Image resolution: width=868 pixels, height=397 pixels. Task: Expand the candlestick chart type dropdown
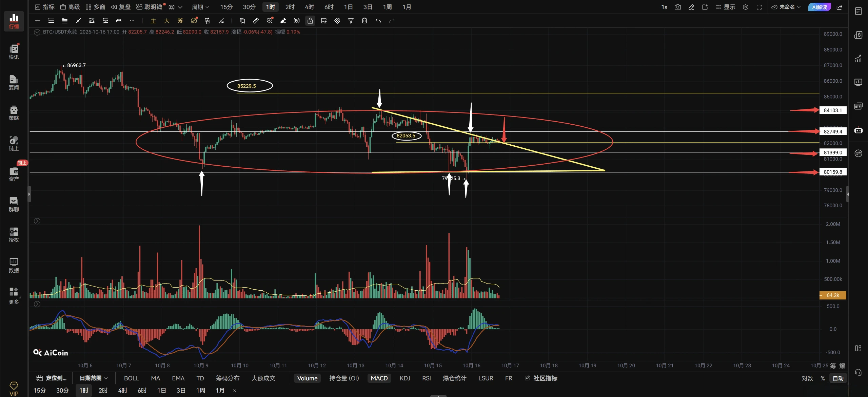click(x=176, y=7)
